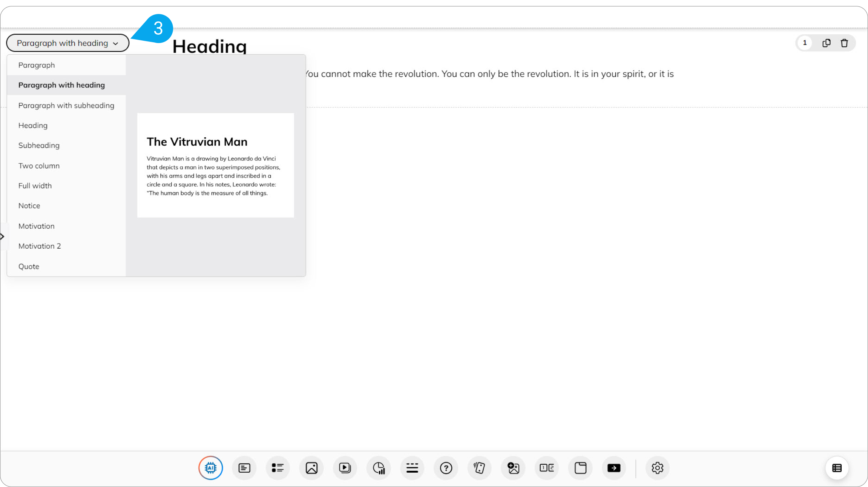The width and height of the screenshot is (868, 487).
Task: Open the settings gear in bottom toolbar
Action: pyautogui.click(x=658, y=468)
